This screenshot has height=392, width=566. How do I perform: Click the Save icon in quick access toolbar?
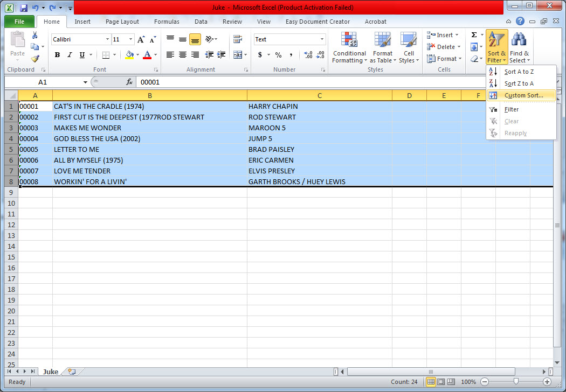coord(24,8)
